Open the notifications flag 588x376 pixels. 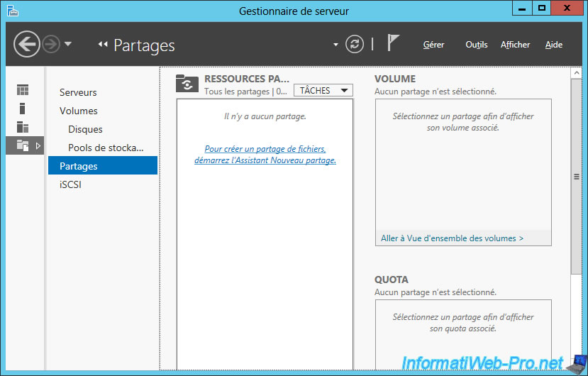tap(393, 43)
